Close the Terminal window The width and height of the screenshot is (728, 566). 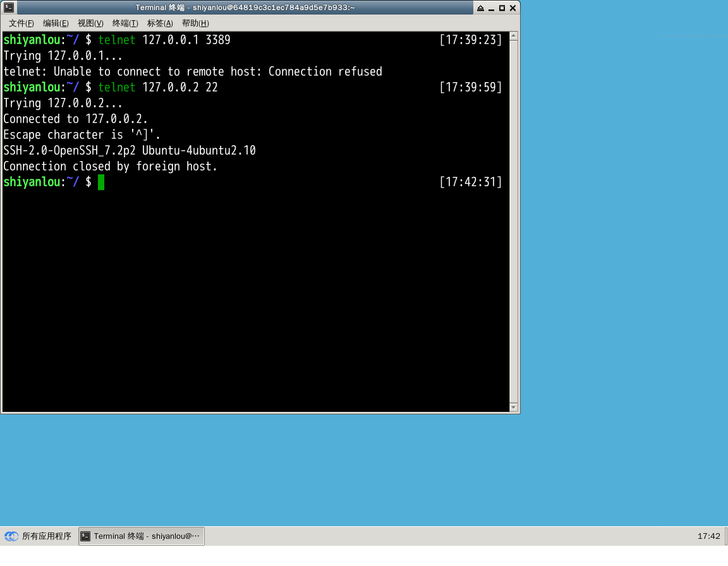coord(513,8)
